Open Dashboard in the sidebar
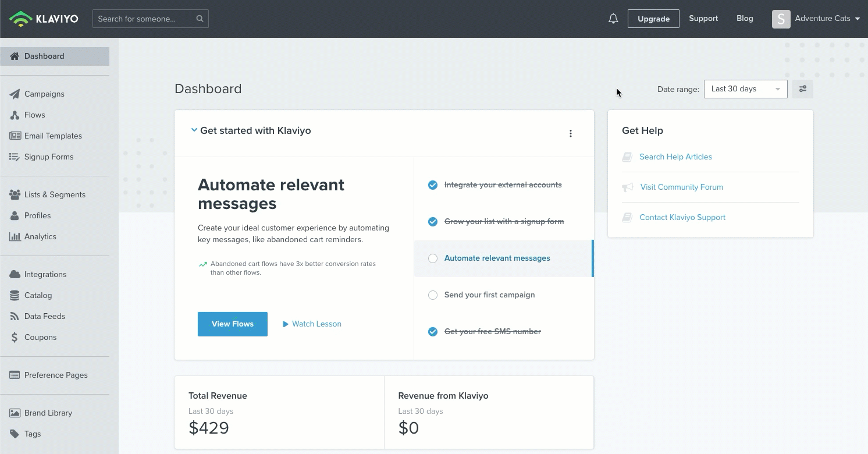This screenshot has height=454, width=868. pyautogui.click(x=55, y=56)
